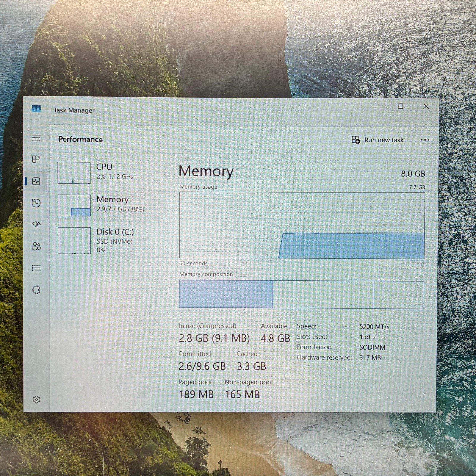Click the 189 MB Paged pool value
This screenshot has height=476, width=476.
[x=196, y=394]
